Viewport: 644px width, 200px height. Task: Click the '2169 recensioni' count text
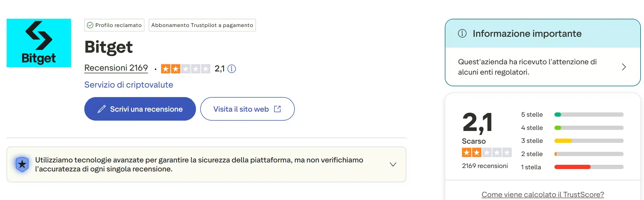485,166
